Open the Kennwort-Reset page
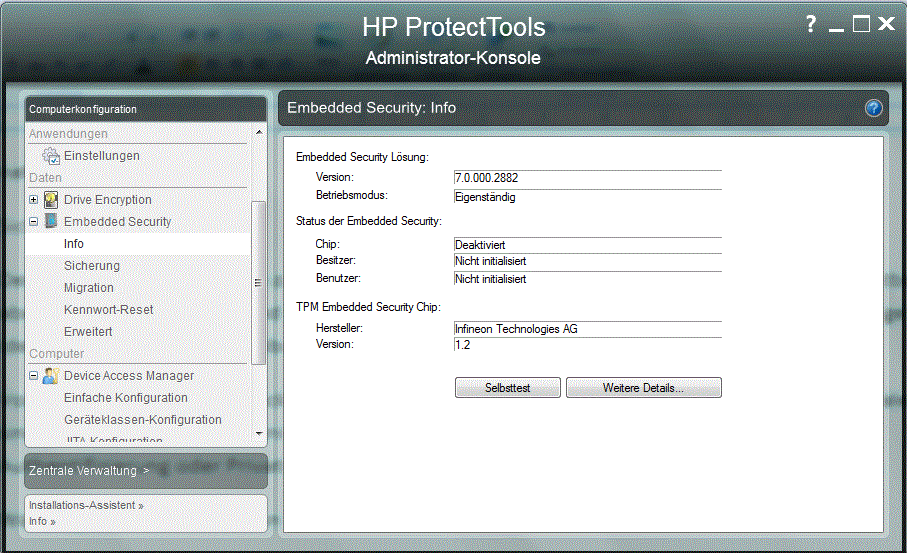 click(x=108, y=309)
